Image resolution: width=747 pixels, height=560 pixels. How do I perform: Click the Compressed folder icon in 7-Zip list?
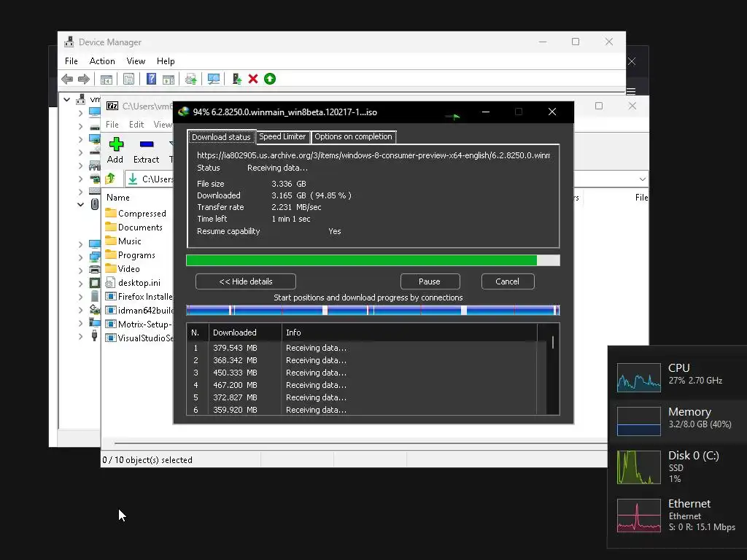click(111, 213)
